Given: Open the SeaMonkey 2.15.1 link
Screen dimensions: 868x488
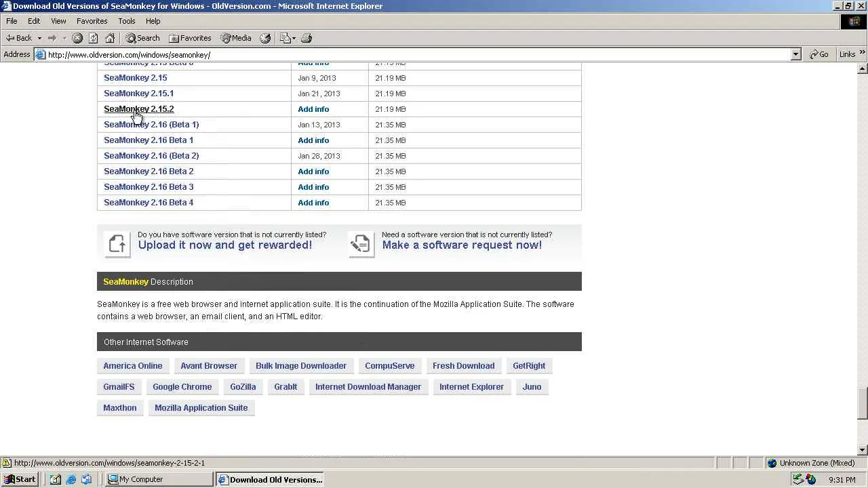Looking at the screenshot, I should pos(138,94).
